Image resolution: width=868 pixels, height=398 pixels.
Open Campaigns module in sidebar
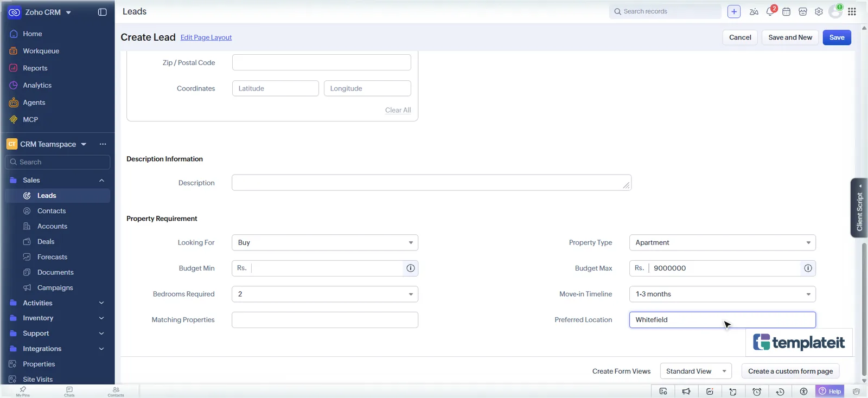click(55, 288)
